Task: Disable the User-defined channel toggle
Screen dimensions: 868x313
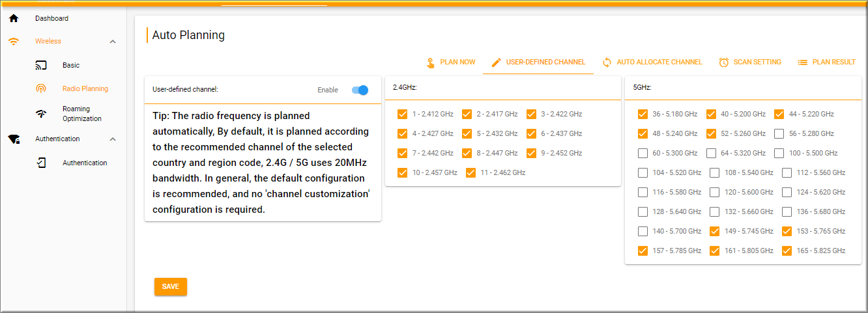Action: click(x=360, y=90)
